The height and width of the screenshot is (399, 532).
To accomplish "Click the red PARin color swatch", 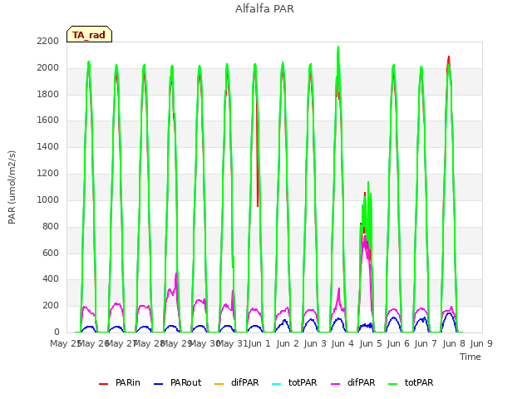I will (x=103, y=384).
